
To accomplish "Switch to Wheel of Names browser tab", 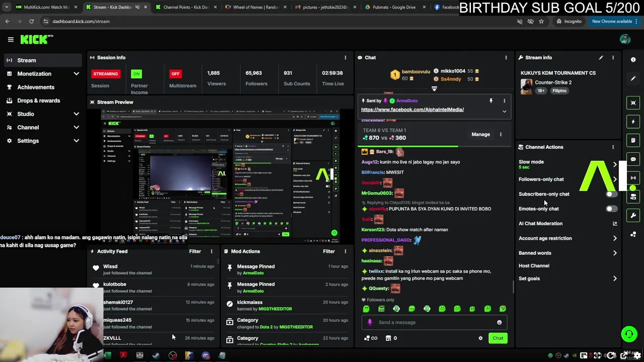I will 256,7.
